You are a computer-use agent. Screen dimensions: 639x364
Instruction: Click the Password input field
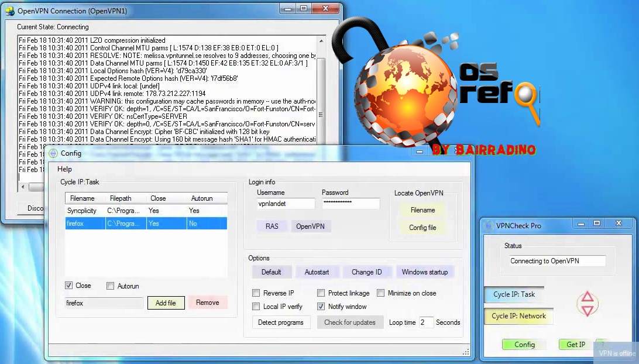click(351, 204)
